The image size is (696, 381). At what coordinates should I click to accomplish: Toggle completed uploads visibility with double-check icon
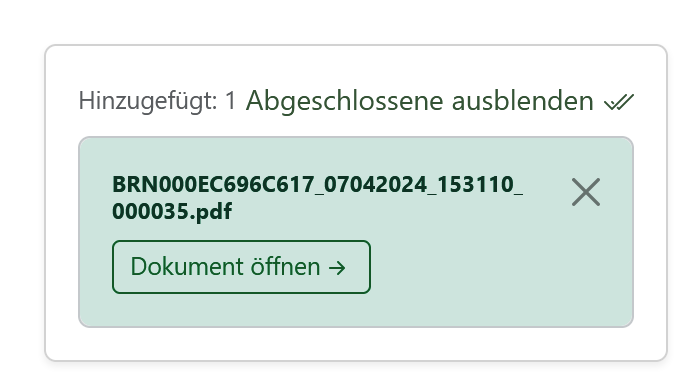click(x=619, y=102)
